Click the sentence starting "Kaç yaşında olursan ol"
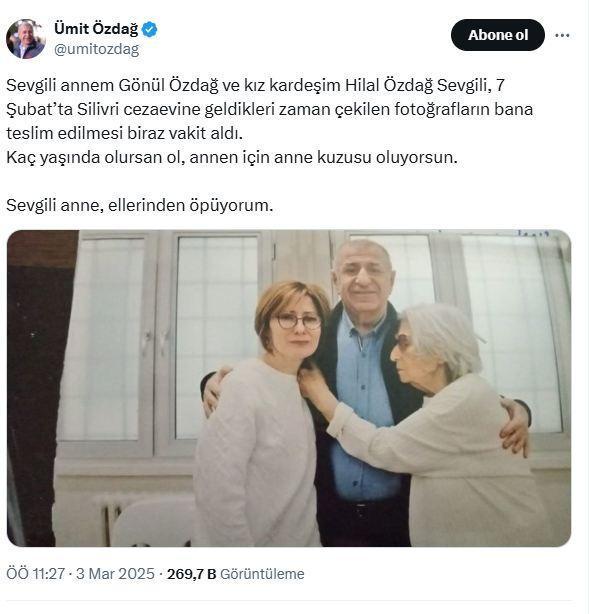Viewport: 589px width, 614px height. 232,157
